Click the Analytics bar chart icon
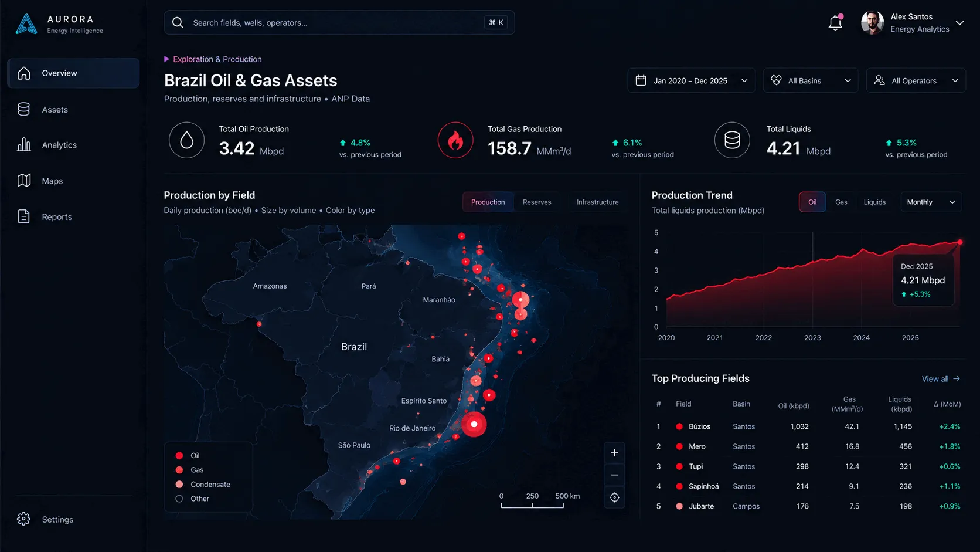The image size is (980, 552). point(24,144)
